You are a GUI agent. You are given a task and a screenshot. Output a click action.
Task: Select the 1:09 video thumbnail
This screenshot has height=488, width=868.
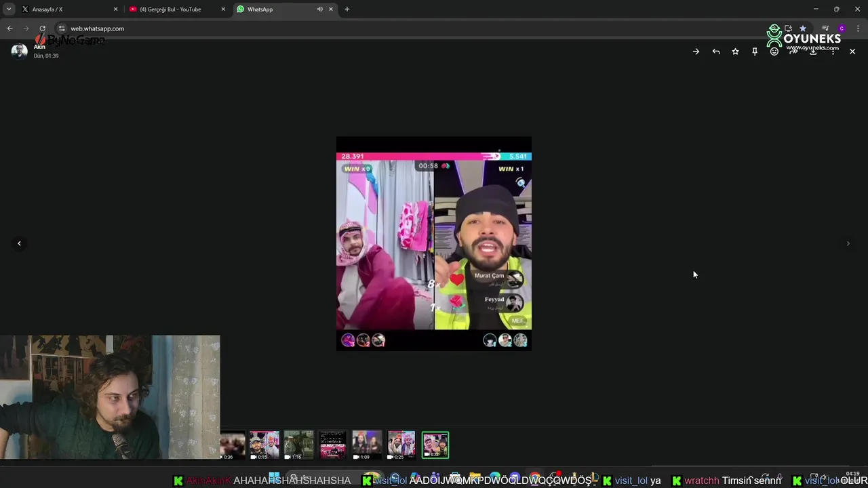pos(367,445)
